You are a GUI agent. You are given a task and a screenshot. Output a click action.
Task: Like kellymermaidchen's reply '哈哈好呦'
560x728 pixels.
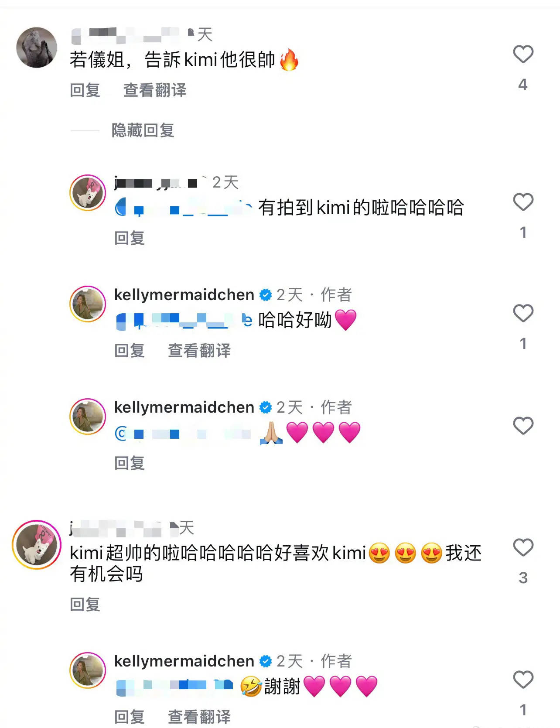click(x=523, y=314)
